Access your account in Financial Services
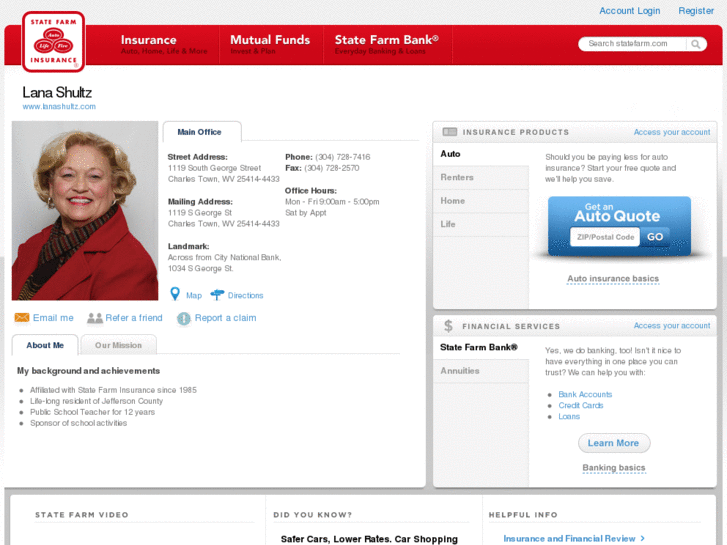Viewport: 727px width, 545px height. (671, 326)
